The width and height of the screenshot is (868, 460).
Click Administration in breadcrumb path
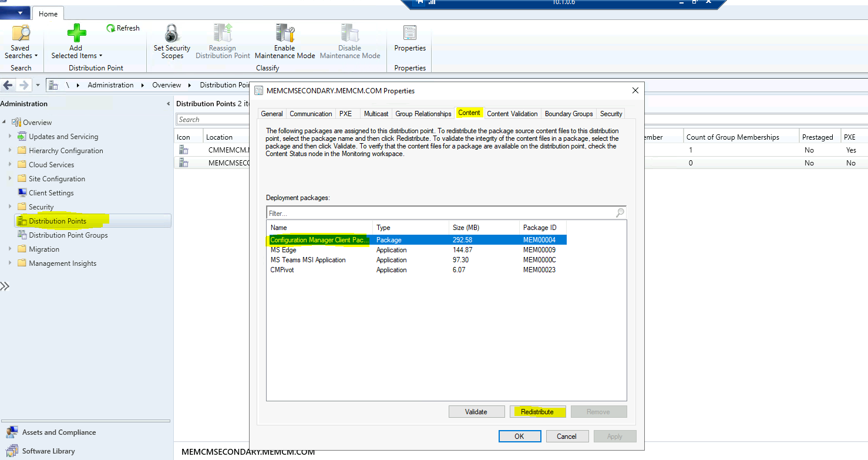110,85
